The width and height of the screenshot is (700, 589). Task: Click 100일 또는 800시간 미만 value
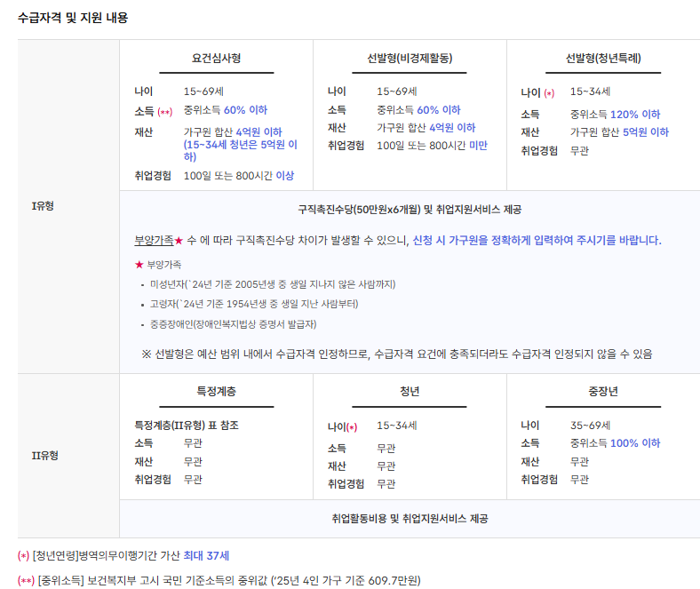click(432, 146)
